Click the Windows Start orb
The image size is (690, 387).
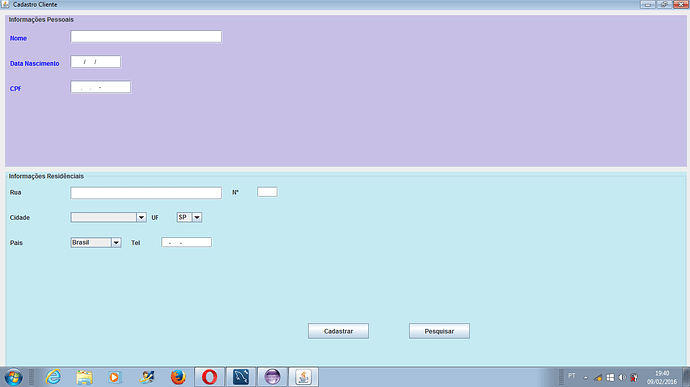[x=13, y=377]
